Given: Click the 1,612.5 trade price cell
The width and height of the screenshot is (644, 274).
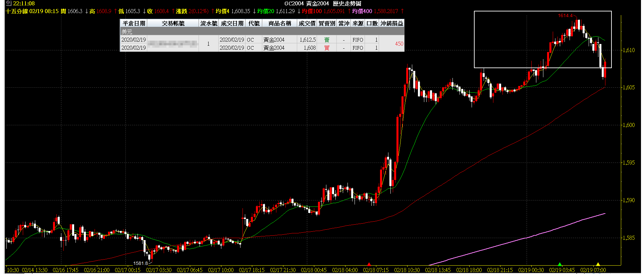Looking at the screenshot, I should coord(308,40).
